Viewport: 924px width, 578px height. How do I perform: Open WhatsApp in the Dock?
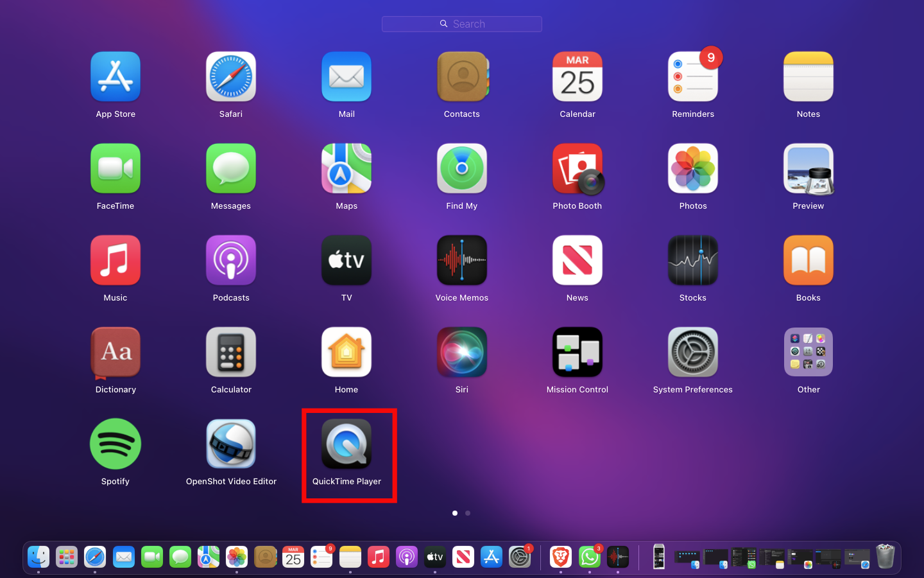coord(590,557)
